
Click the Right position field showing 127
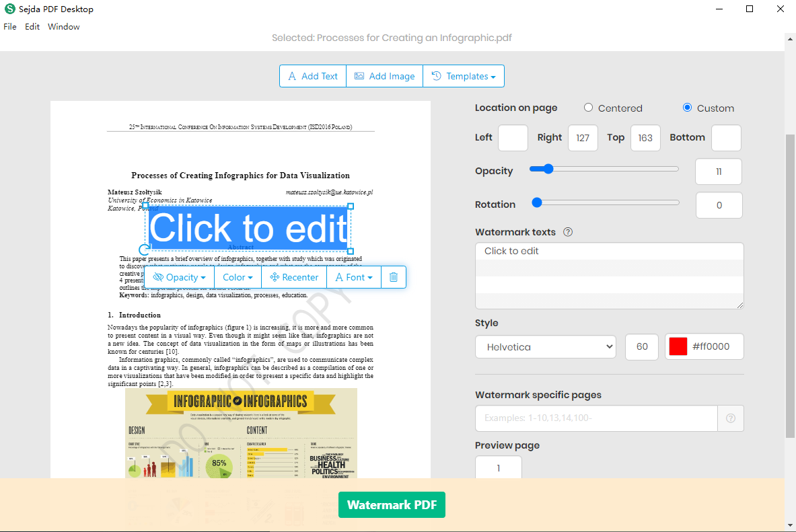[583, 138]
